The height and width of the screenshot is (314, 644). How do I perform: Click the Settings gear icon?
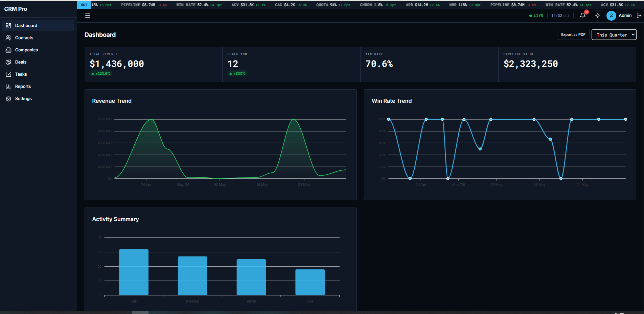point(8,99)
